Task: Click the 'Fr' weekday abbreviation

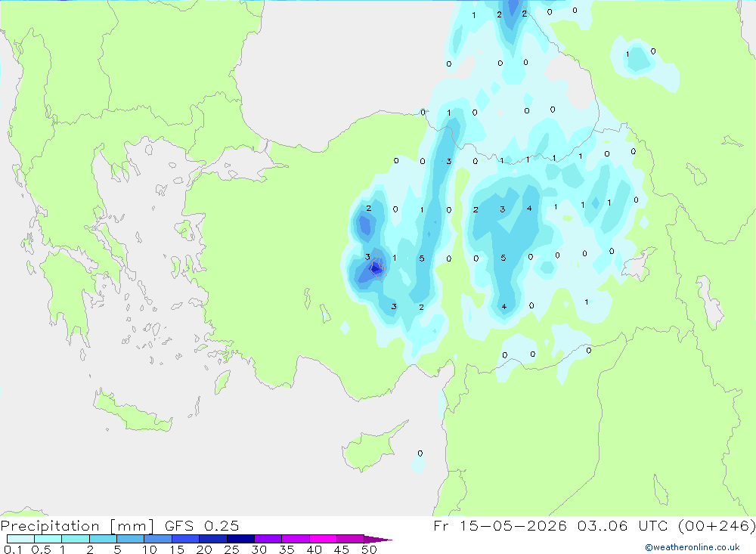Action: tap(441, 525)
